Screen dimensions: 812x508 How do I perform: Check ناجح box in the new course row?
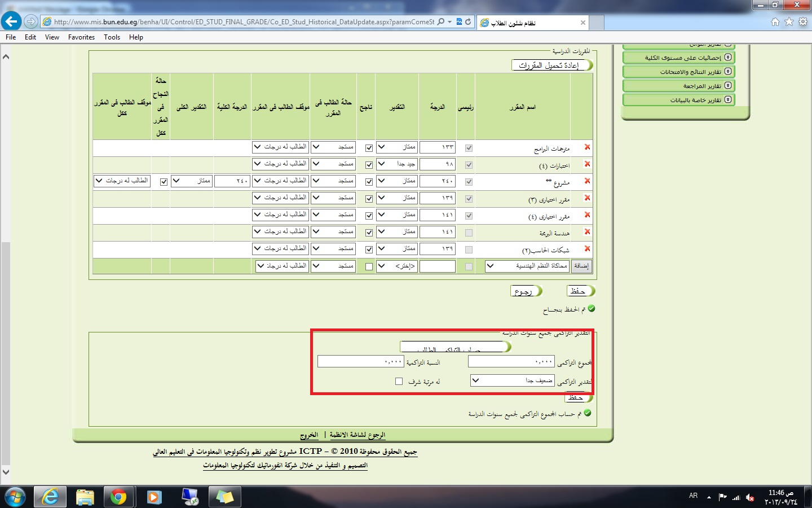(x=369, y=266)
